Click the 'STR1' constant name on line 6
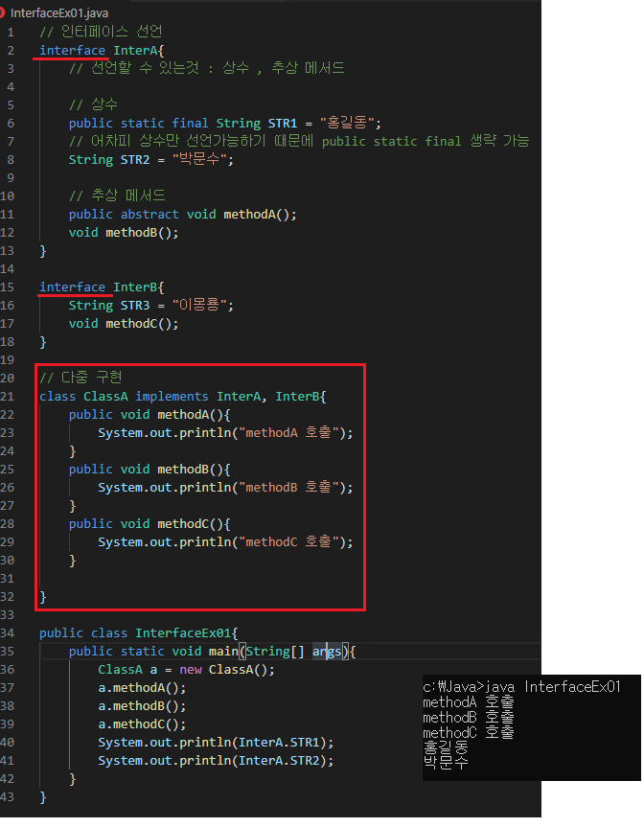 pos(282,123)
